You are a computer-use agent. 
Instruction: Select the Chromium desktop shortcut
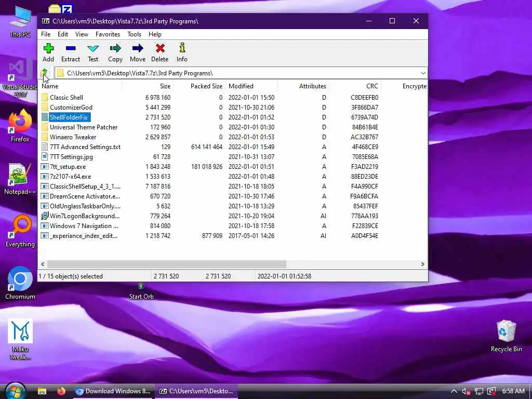coord(20,283)
